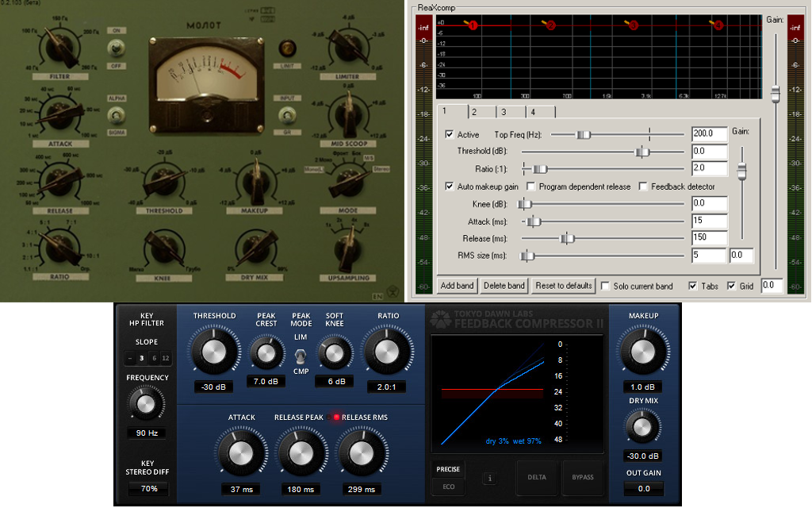Switch to ReaXcomp band tab 2

[482, 112]
